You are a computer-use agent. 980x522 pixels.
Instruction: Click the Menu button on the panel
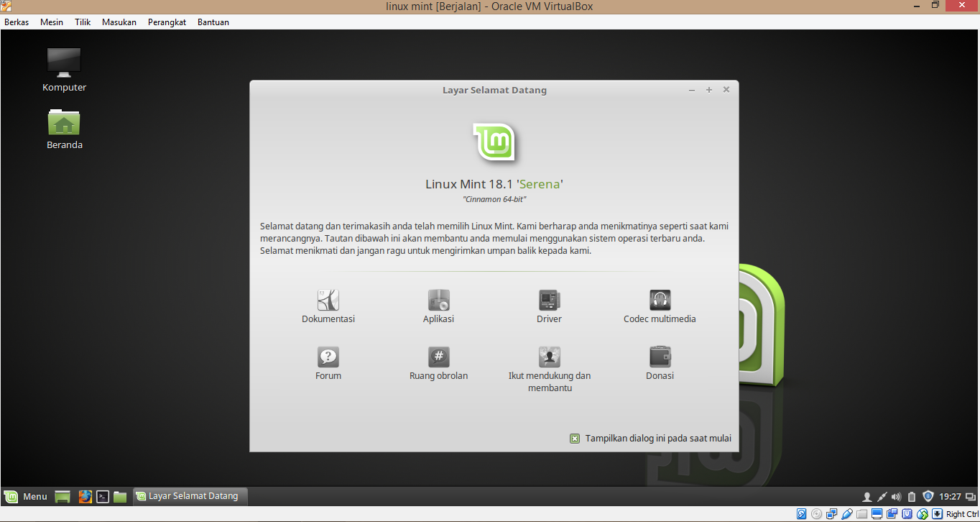[x=26, y=496]
